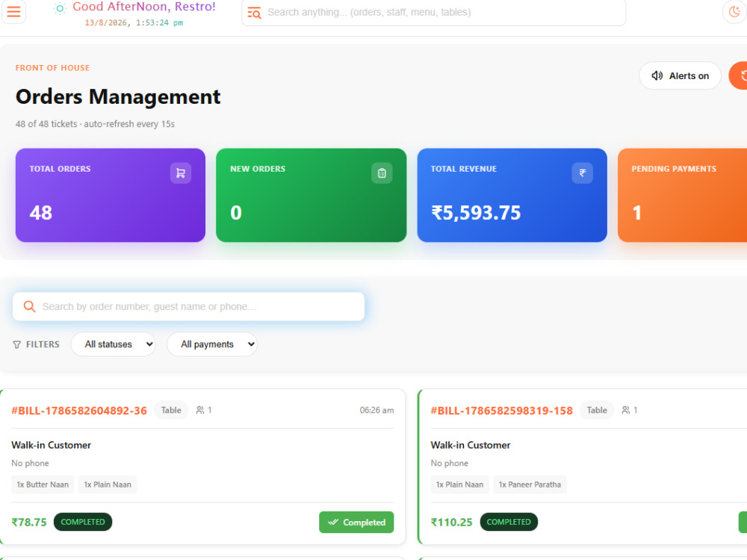
Task: Click COMPLETED badge beside ₹78.75
Action: coord(83,522)
